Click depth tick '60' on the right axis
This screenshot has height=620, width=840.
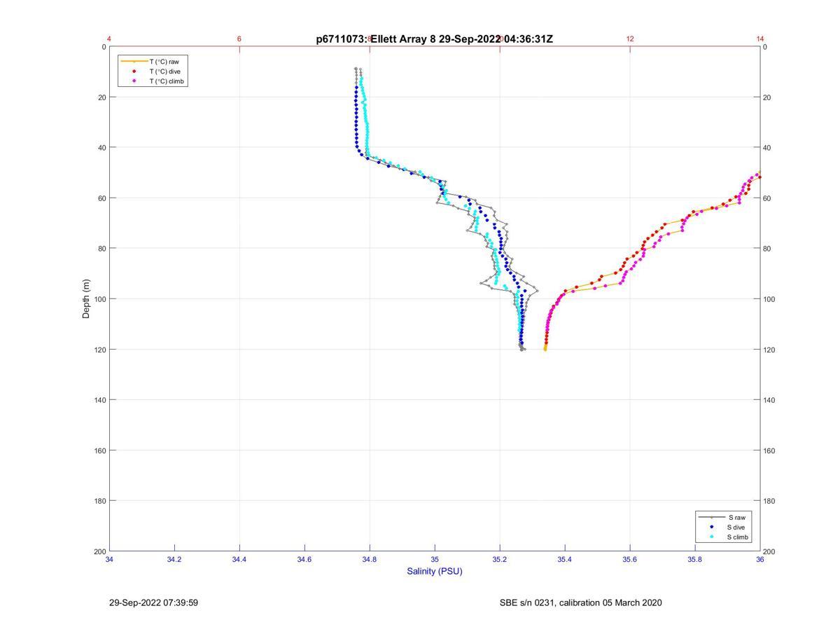(768, 198)
